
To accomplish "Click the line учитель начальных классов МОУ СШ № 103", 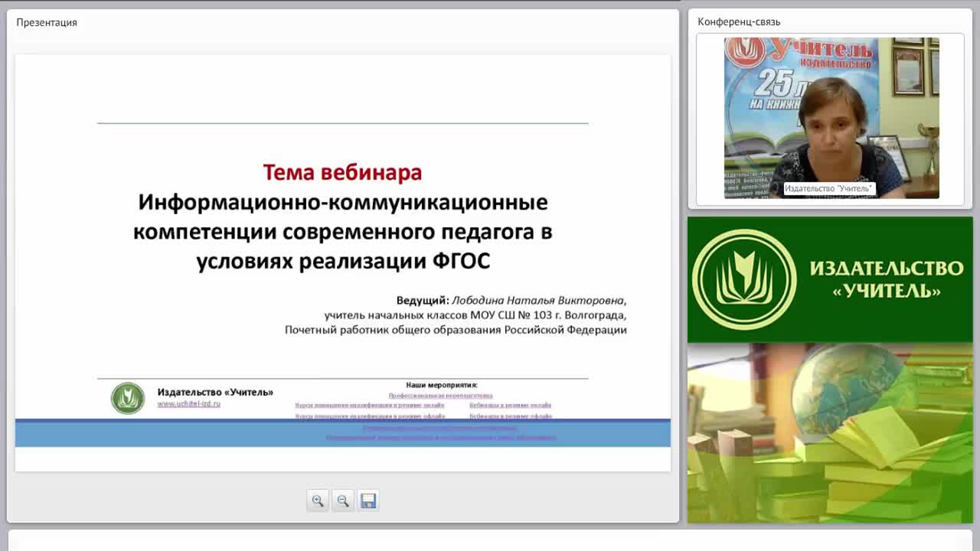I will (x=475, y=315).
